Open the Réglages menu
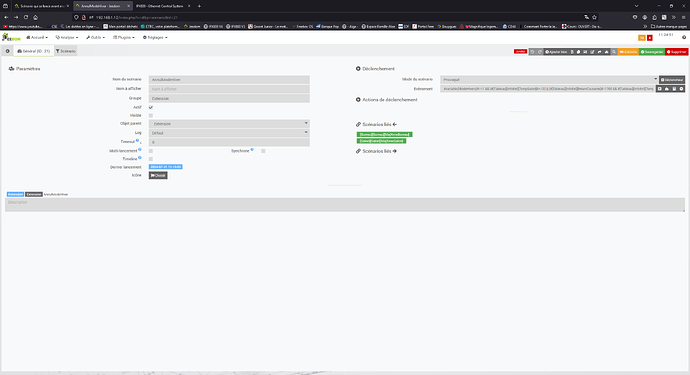The width and height of the screenshot is (690, 375). pyautogui.click(x=155, y=37)
